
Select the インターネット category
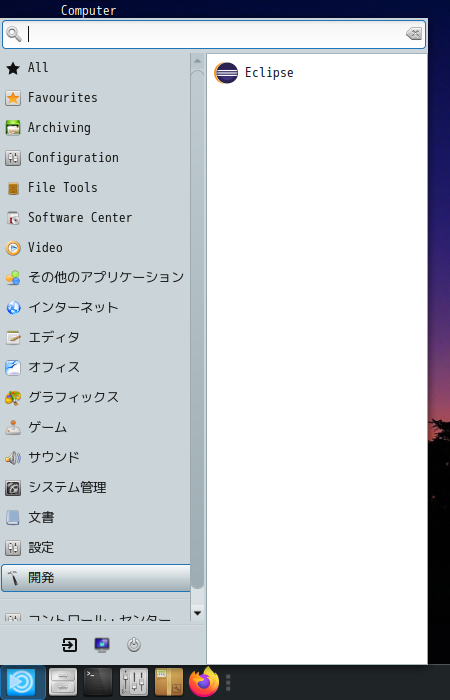tap(95, 308)
